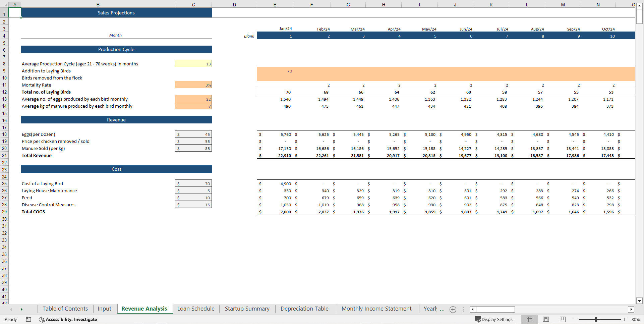Image resolution: width=644 pixels, height=324 pixels.
Task: Click the right sheet-navigation arrow
Action: click(x=21, y=309)
